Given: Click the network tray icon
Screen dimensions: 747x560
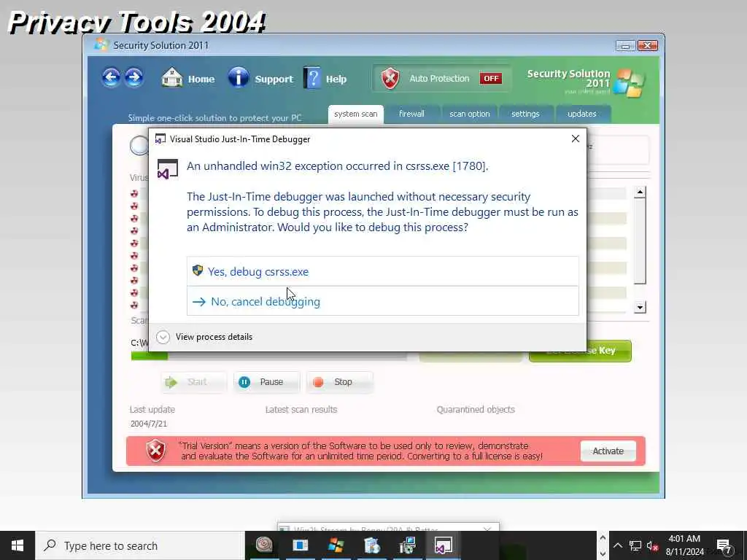Looking at the screenshot, I should [635, 545].
